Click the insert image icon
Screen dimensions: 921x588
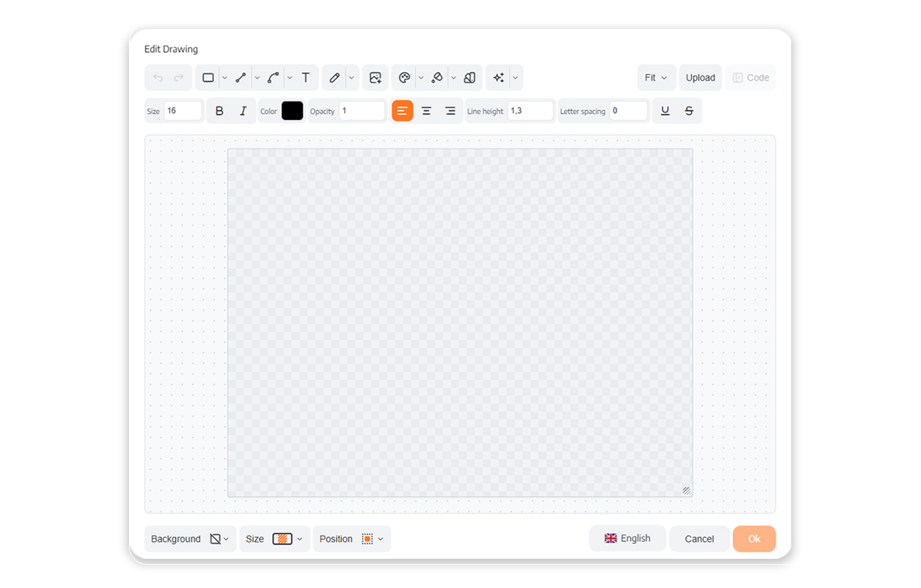375,78
